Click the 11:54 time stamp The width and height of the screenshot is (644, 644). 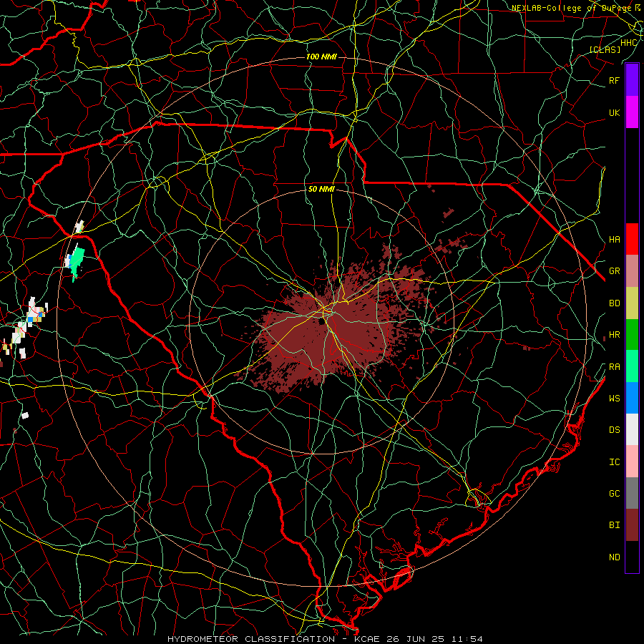point(467,639)
